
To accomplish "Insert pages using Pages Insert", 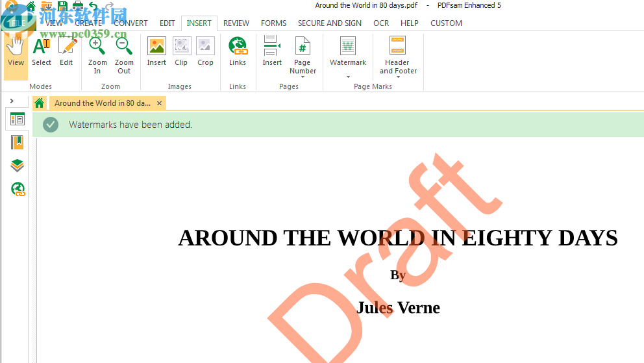I will 272,51.
